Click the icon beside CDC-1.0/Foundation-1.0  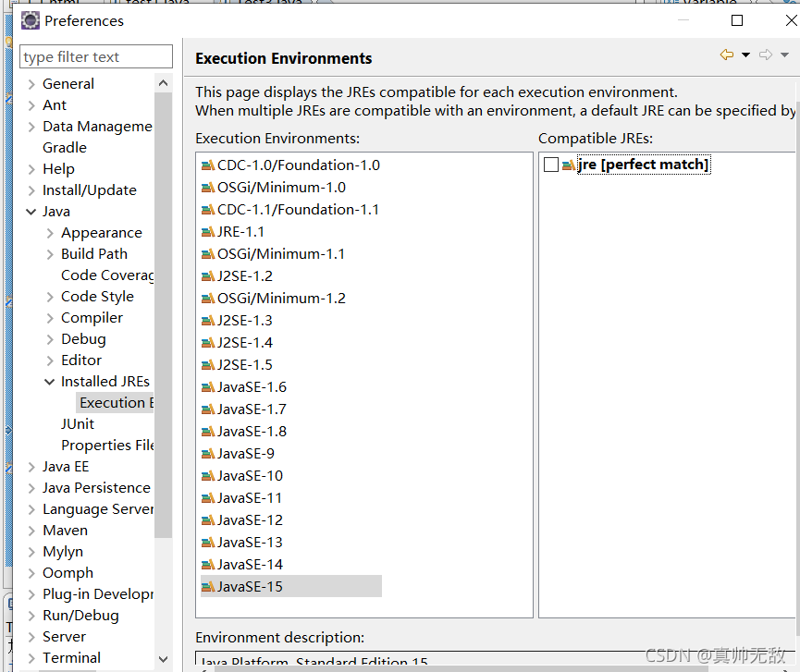208,165
